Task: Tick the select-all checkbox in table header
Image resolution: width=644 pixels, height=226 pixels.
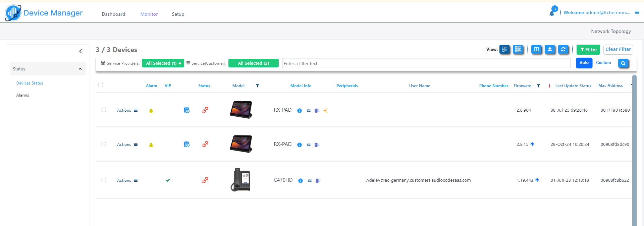Action: point(101,85)
